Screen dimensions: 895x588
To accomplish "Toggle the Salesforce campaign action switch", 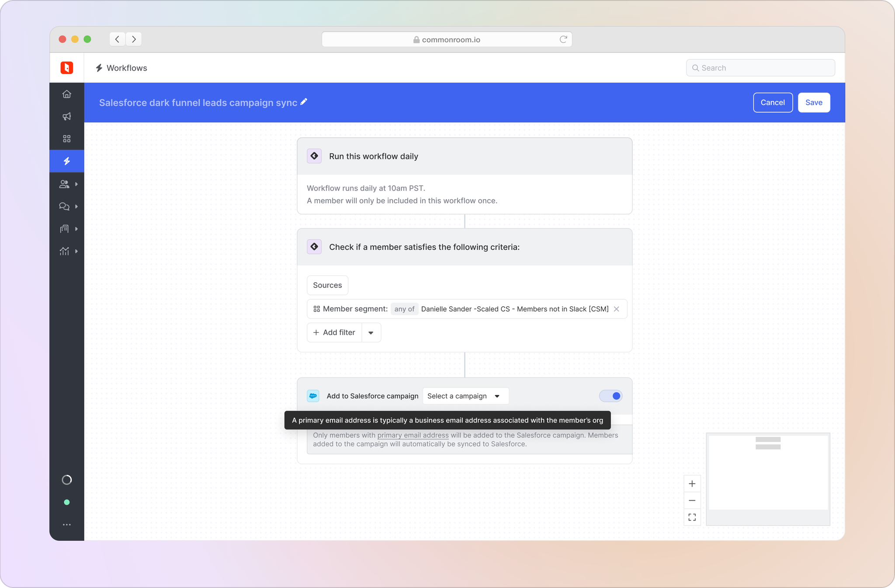I will (611, 396).
